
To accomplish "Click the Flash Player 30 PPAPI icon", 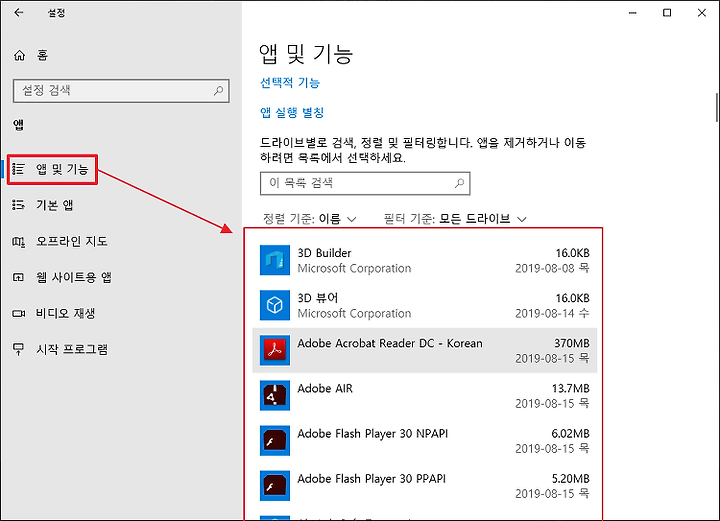I will (275, 485).
